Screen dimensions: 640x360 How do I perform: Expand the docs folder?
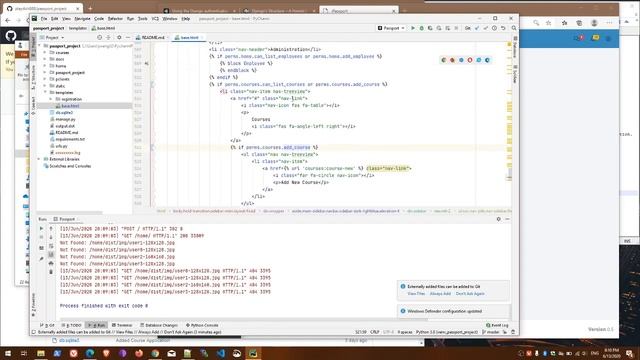point(45,59)
